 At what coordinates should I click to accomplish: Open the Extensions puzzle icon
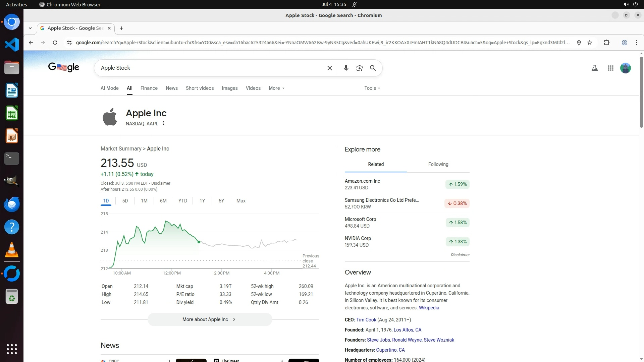[x=606, y=43]
